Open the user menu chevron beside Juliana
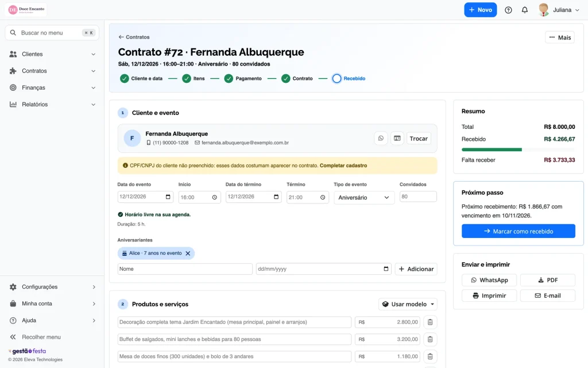Viewport: 588px width, 368px height. (577, 10)
